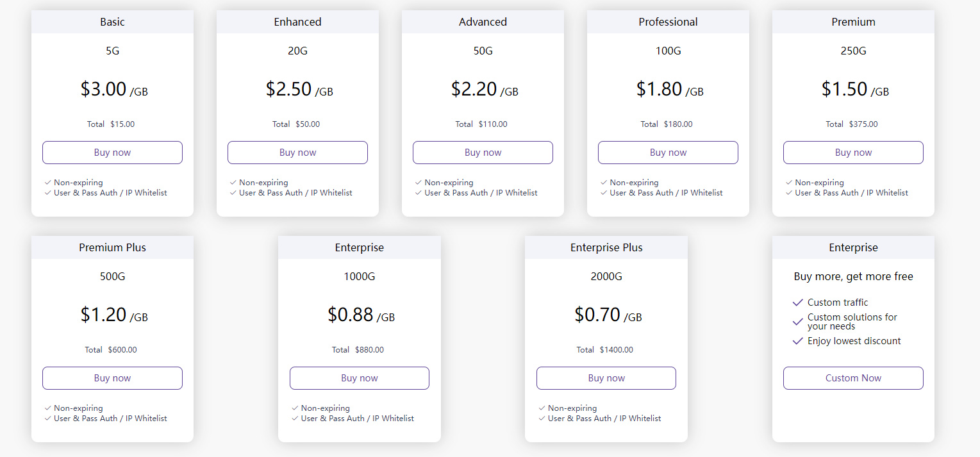Click Buy now on the Basic plan
Viewport: 980px width, 457px height.
(112, 153)
